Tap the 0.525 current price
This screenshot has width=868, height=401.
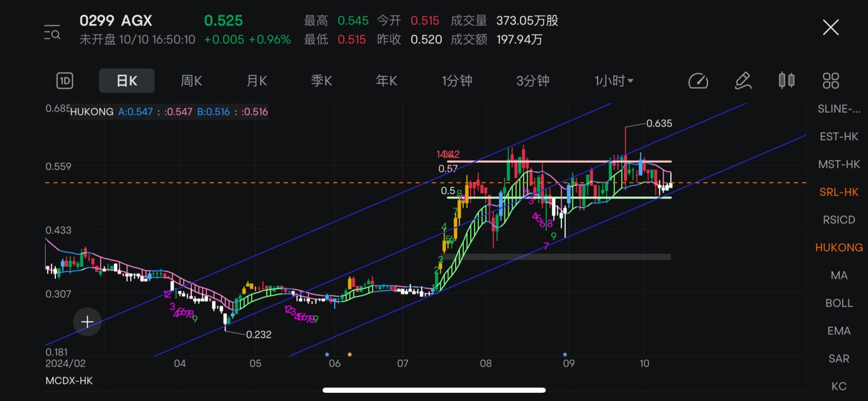coord(223,21)
